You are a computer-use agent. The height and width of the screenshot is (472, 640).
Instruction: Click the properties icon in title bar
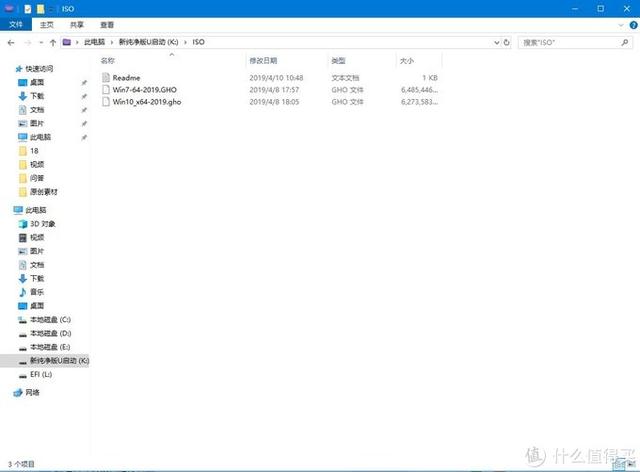(28, 9)
